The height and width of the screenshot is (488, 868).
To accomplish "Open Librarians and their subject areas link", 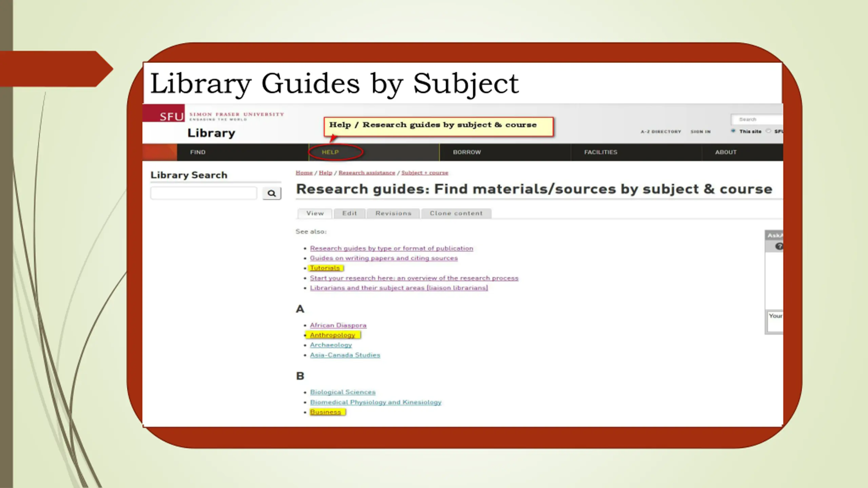I will coord(399,288).
